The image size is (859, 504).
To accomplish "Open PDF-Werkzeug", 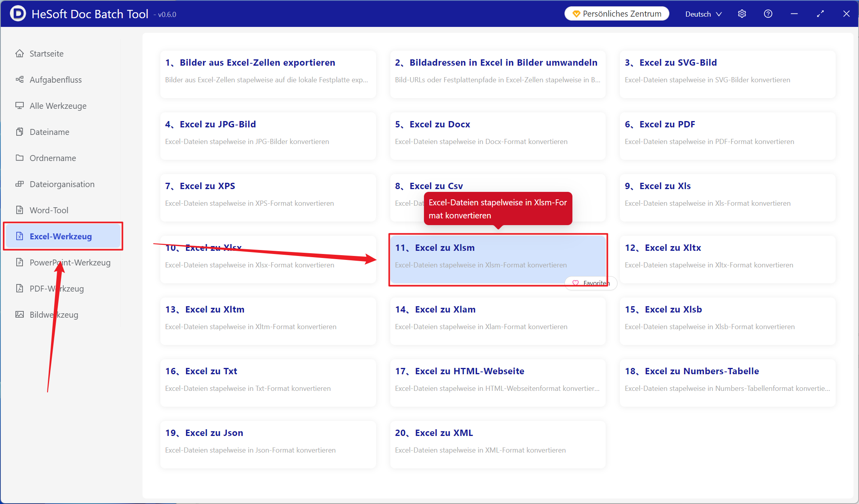I will coord(63,288).
